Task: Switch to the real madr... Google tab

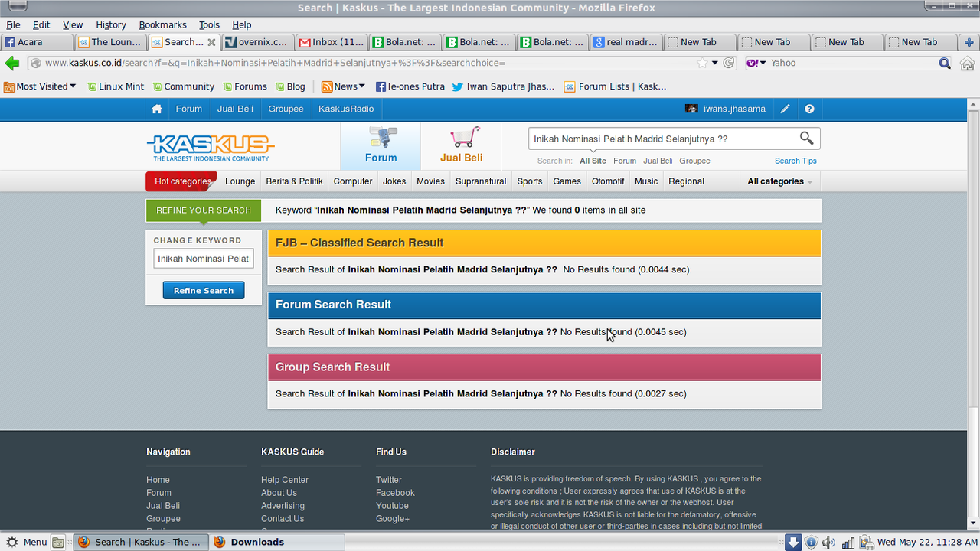Action: [626, 42]
